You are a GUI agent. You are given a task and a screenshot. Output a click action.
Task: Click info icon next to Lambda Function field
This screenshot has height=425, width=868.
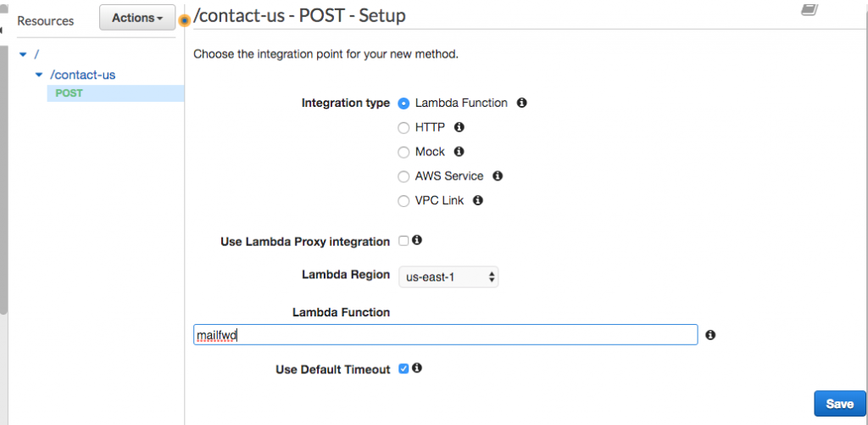tap(710, 335)
